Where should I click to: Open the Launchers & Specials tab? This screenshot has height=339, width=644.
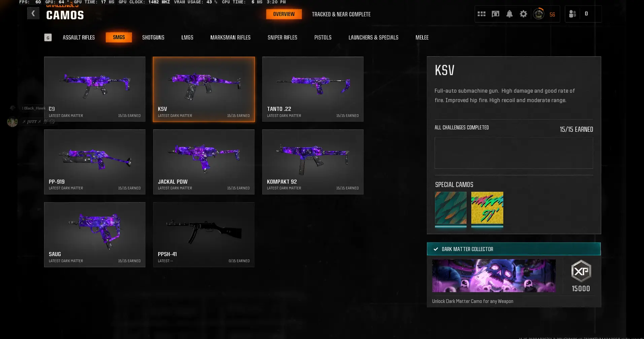pos(373,37)
